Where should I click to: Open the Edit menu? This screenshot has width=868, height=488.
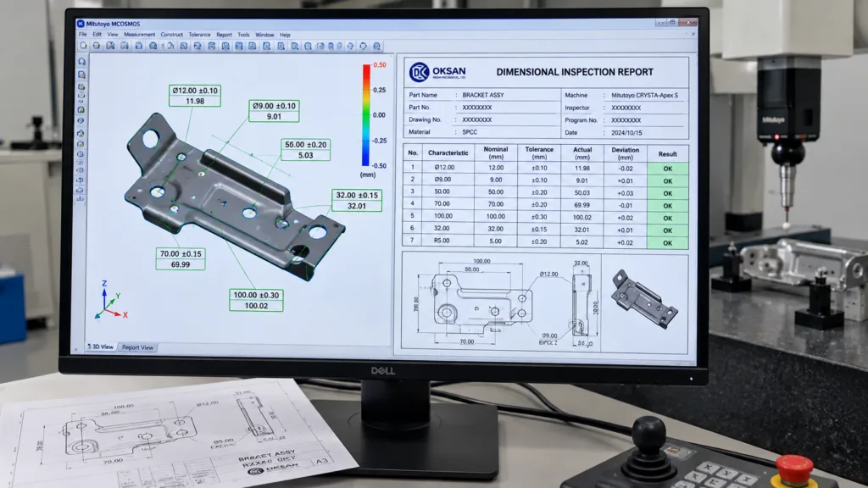coord(97,34)
